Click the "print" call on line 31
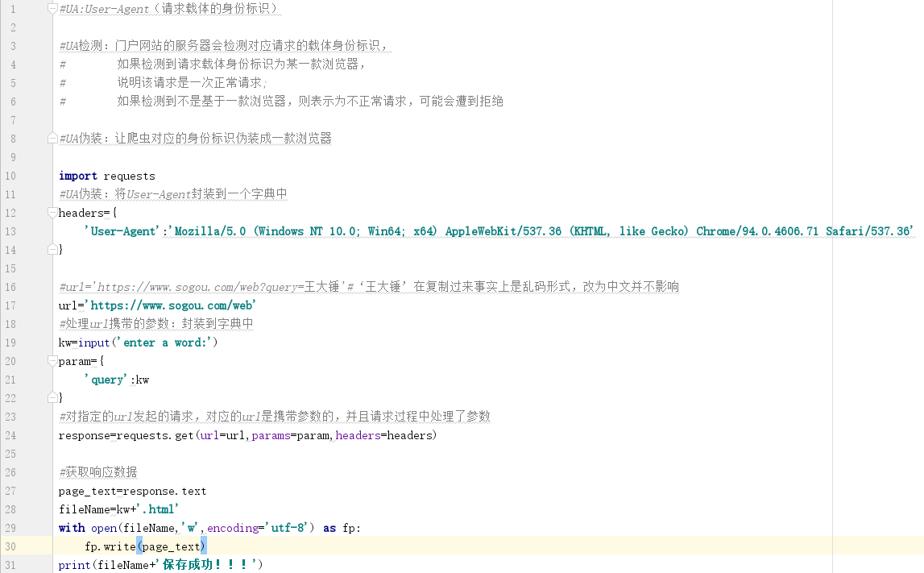Viewport: 924px width, 573px height. tap(74, 565)
